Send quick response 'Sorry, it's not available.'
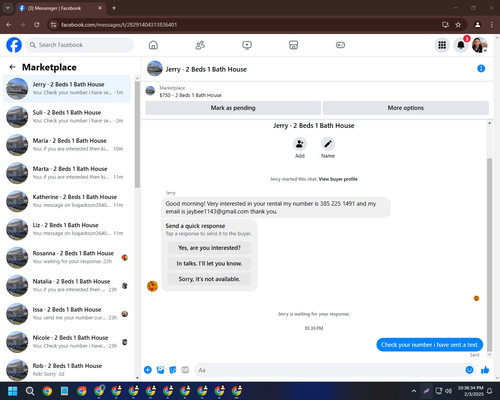The image size is (500, 400). pyautogui.click(x=209, y=279)
